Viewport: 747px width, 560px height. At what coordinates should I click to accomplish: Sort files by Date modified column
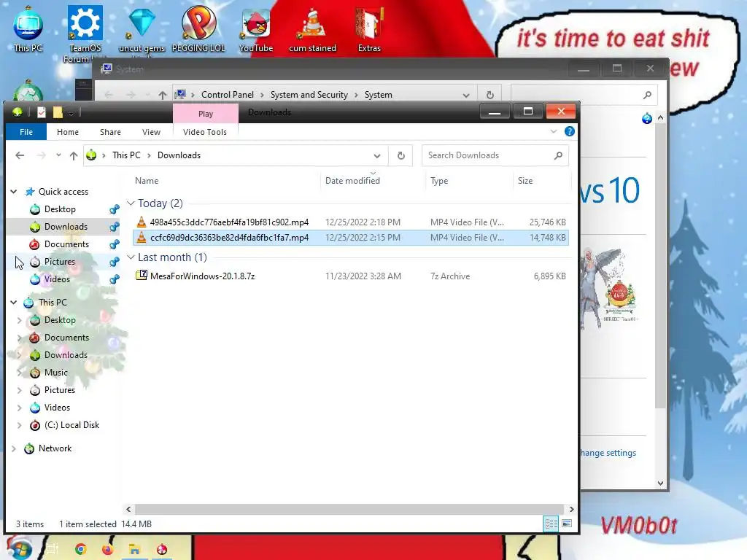(352, 181)
